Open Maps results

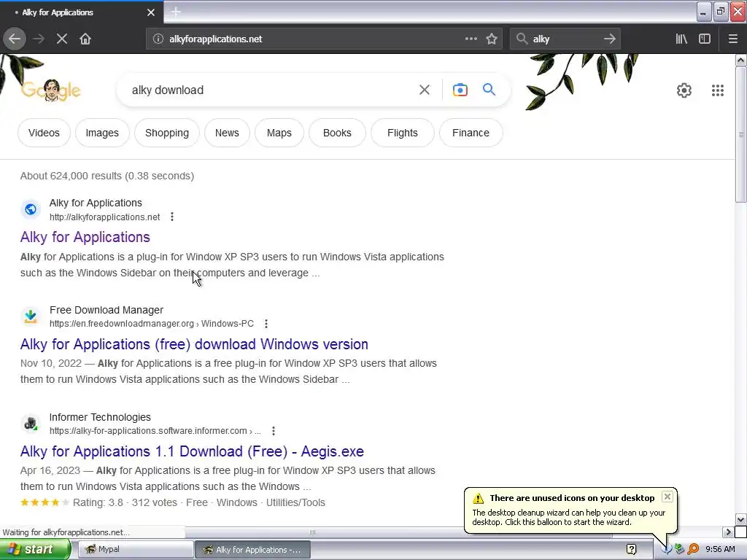tap(279, 133)
